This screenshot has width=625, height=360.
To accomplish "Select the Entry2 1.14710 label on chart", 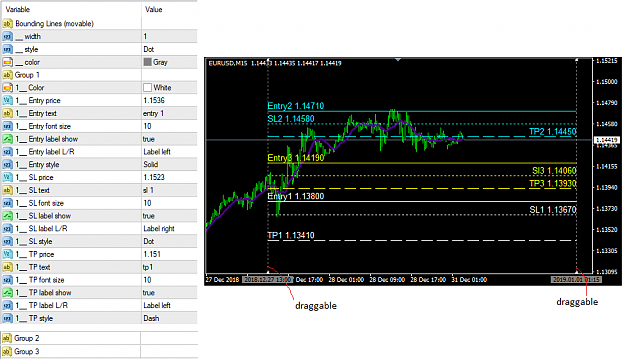I will (x=295, y=106).
